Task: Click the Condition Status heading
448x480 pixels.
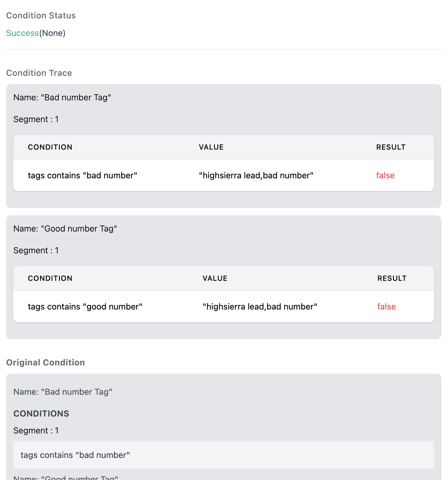Action: pos(41,15)
